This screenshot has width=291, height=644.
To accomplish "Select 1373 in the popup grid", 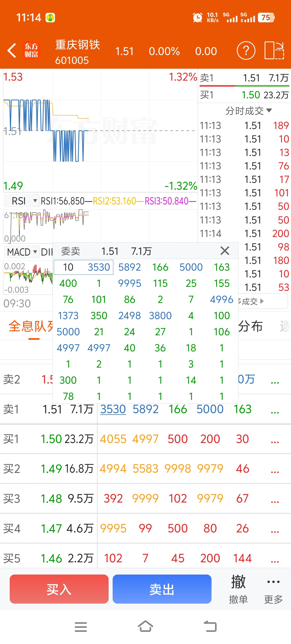I will [68, 316].
